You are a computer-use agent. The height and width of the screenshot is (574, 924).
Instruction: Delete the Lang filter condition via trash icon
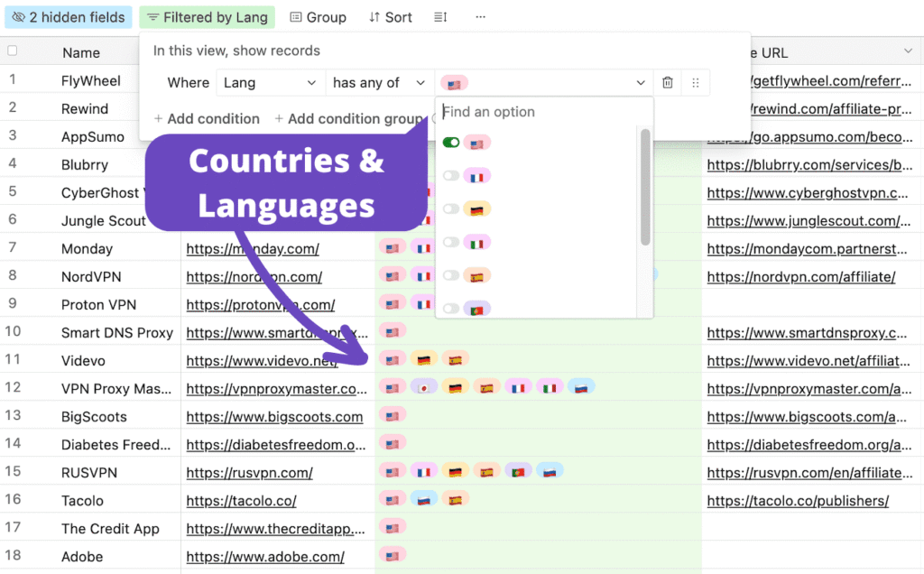click(667, 82)
